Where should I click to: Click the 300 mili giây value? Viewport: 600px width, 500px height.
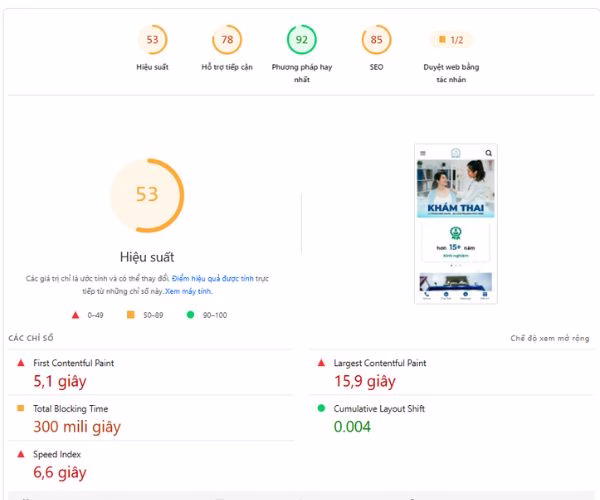(77, 427)
